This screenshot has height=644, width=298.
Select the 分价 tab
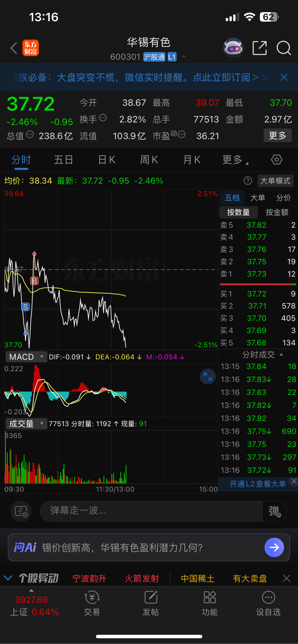coord(283,198)
